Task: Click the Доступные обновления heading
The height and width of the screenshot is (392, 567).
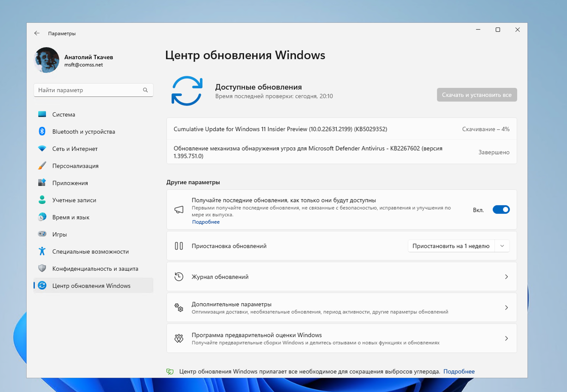Action: point(259,87)
